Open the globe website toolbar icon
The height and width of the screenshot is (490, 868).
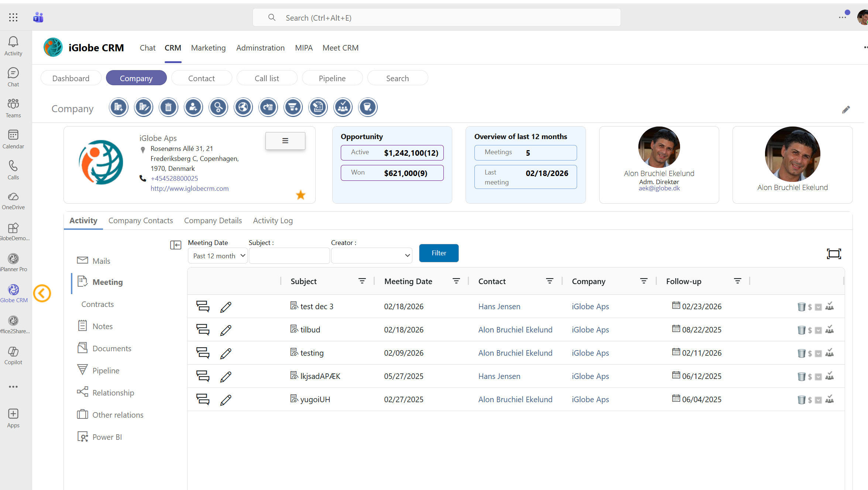[243, 107]
